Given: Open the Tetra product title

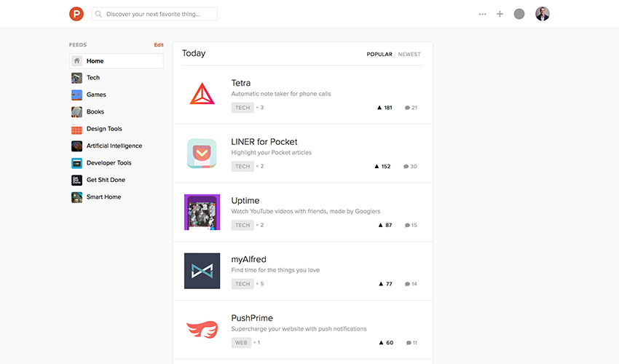Looking at the screenshot, I should [x=241, y=83].
